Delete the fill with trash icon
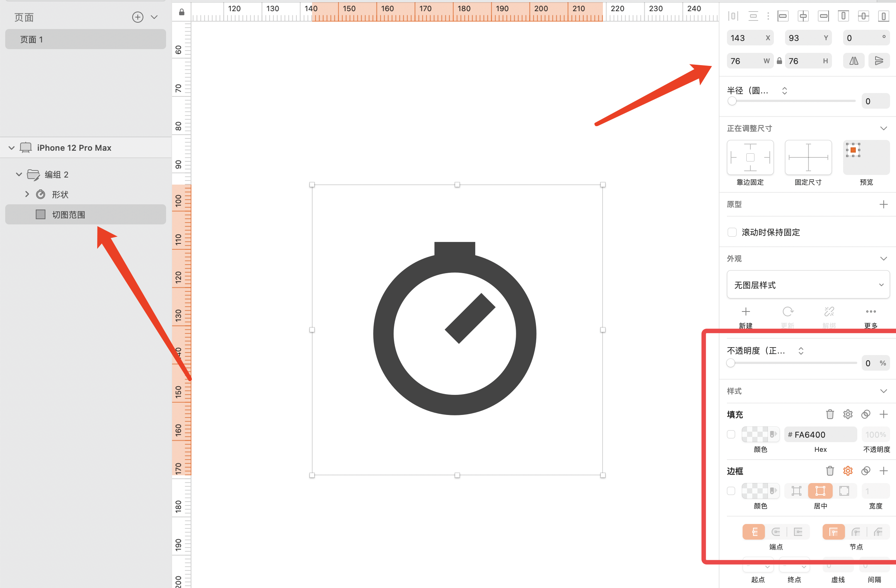896x588 pixels. [x=830, y=414]
